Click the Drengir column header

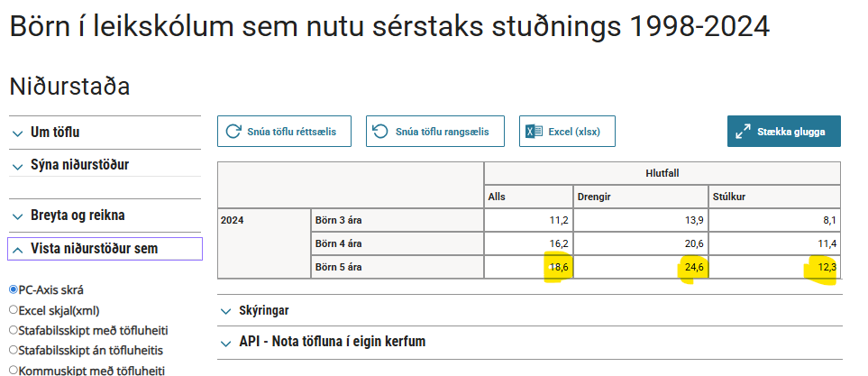tap(597, 197)
